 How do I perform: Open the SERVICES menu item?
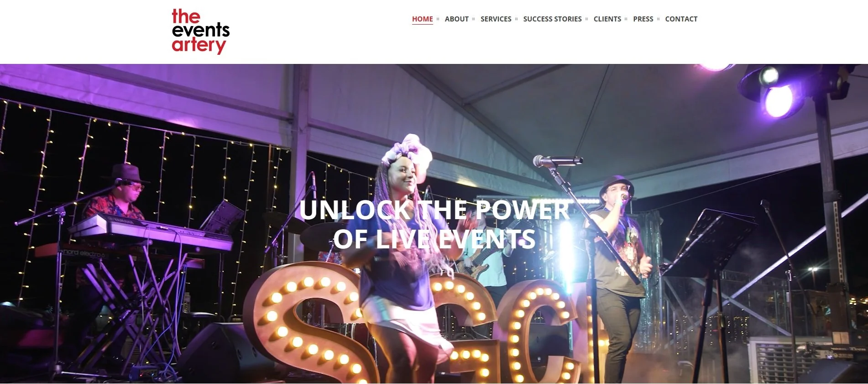[x=496, y=19]
